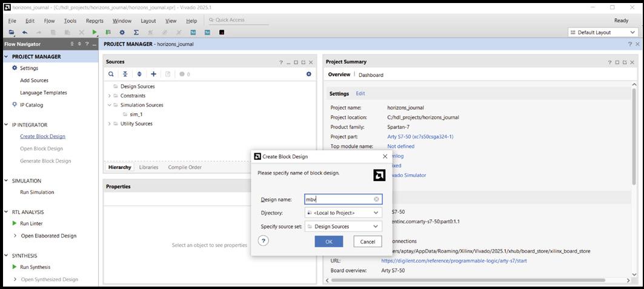Click the Expand All icon in Sources

[139, 75]
